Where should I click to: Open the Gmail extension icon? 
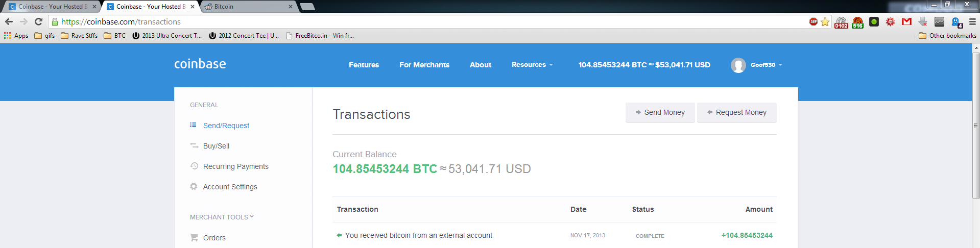point(906,21)
